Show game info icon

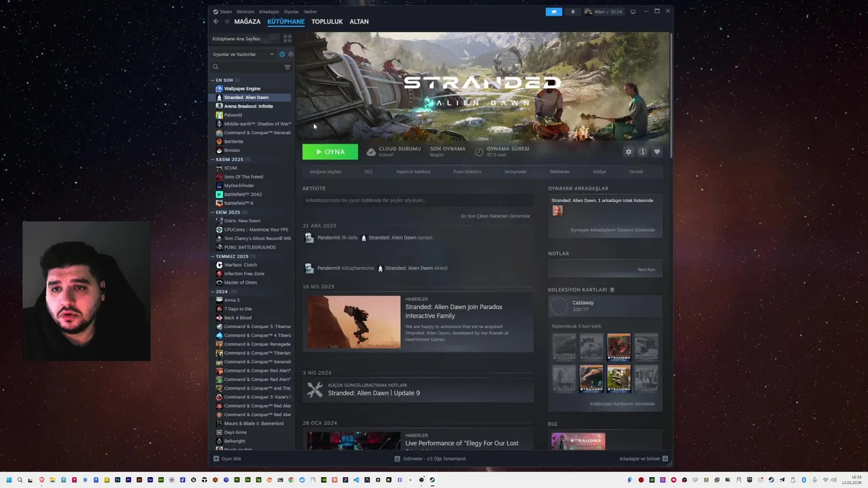[x=643, y=152]
